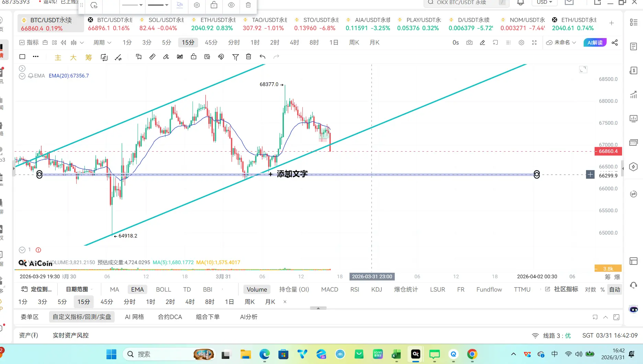Take a chart screenshot with camera icon

[469, 43]
